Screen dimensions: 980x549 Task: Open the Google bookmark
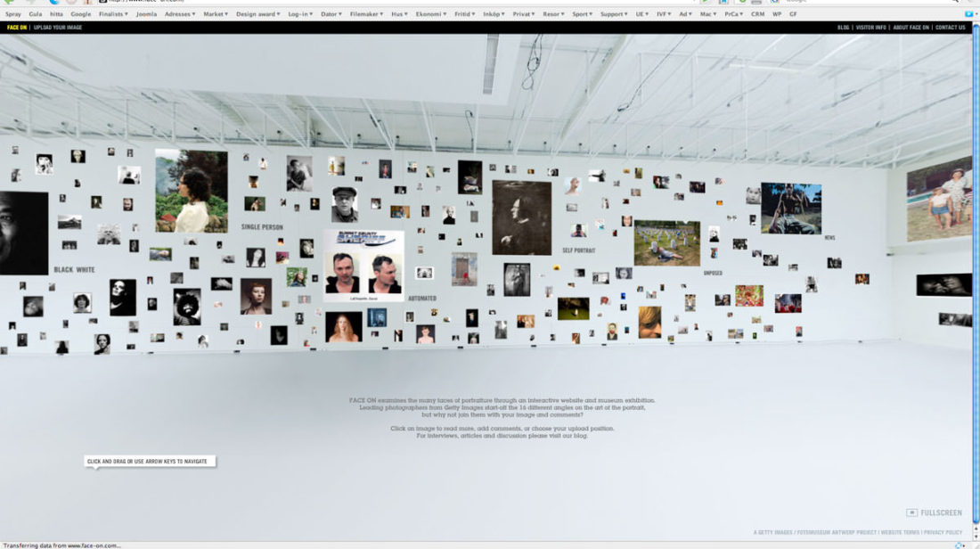click(80, 13)
